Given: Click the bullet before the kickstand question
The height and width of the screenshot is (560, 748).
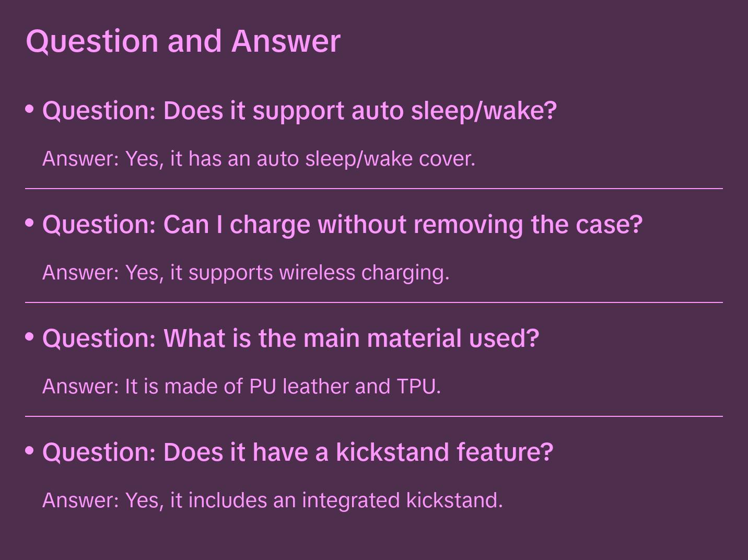Looking at the screenshot, I should click(x=30, y=451).
